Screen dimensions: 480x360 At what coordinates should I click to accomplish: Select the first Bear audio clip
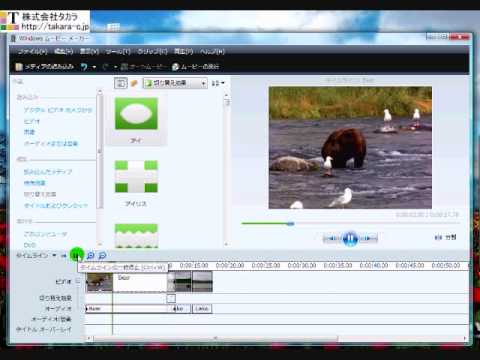pos(127,309)
